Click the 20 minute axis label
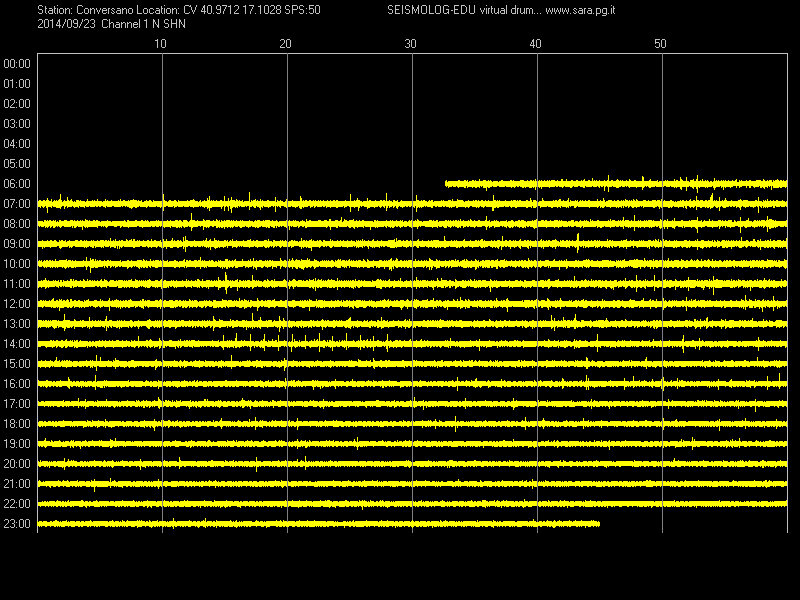Viewport: 800px width, 600px height. [x=285, y=44]
